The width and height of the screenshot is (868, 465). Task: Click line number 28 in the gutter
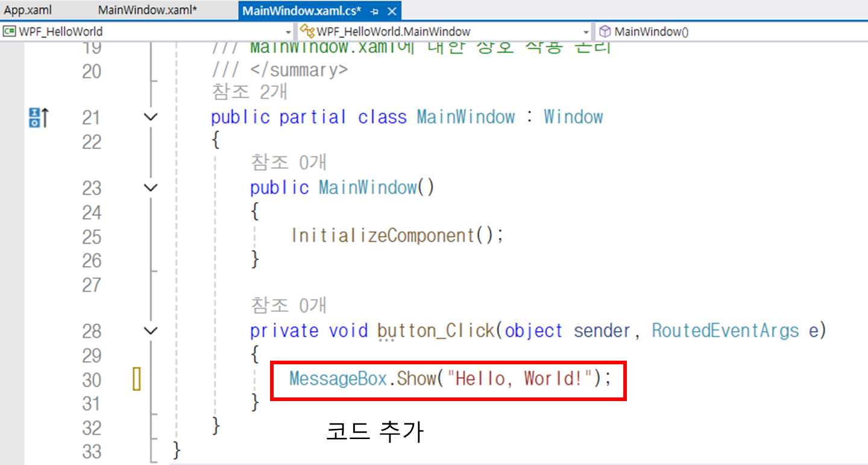click(x=92, y=331)
